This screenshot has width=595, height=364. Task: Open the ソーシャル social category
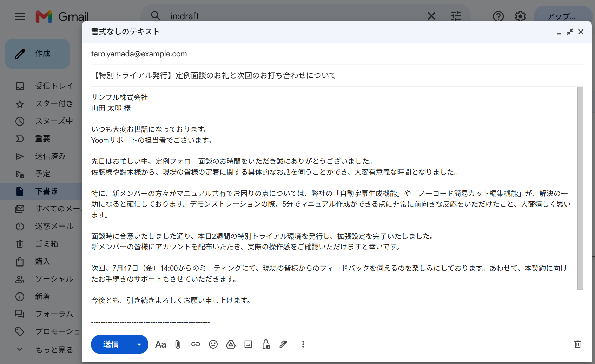pyautogui.click(x=41, y=279)
